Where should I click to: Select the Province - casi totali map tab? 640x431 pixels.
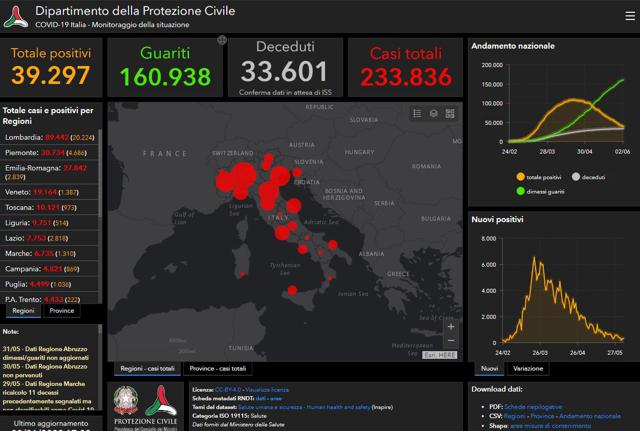coord(218,369)
